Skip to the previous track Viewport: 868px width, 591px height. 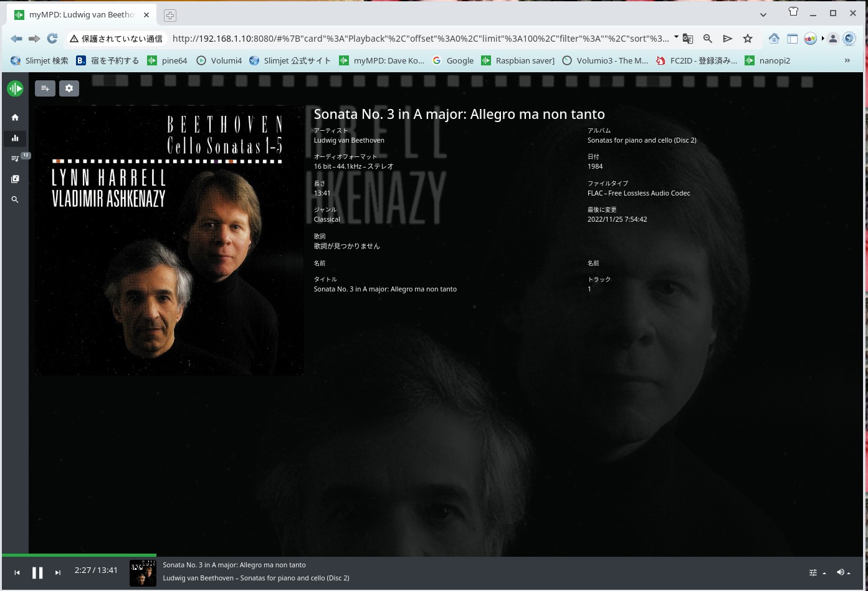pyautogui.click(x=17, y=573)
